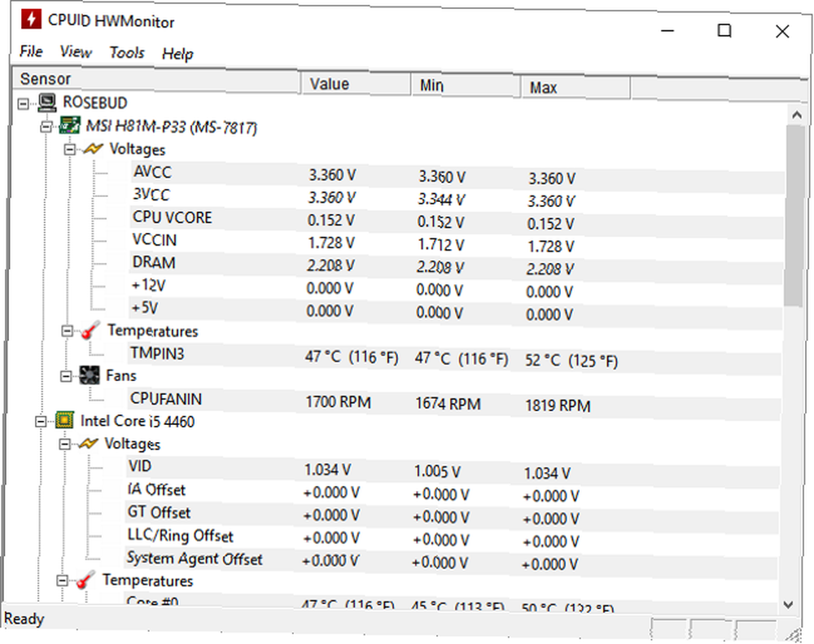This screenshot has width=814, height=644.
Task: Click the 1819 RPM max value
Action: pos(558,405)
